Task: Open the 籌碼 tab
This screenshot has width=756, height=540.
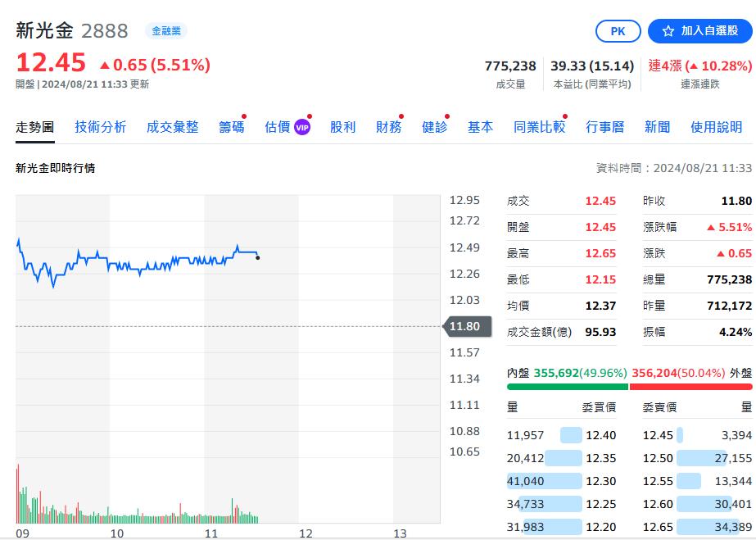Action: (x=232, y=127)
